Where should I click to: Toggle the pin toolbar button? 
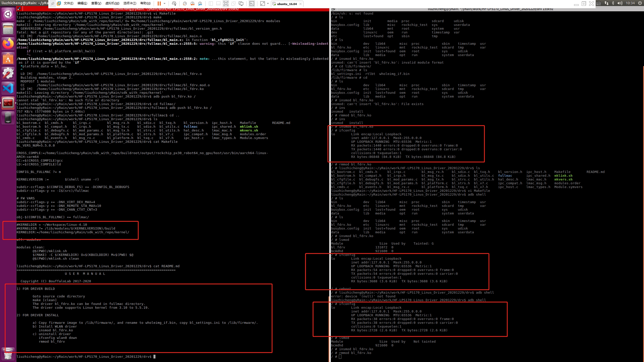52,4
